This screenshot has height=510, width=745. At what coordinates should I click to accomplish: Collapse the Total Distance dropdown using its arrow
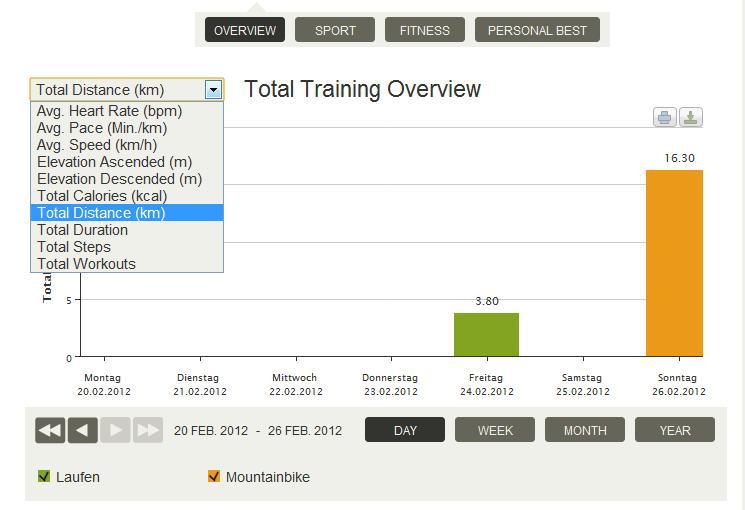coord(213,89)
